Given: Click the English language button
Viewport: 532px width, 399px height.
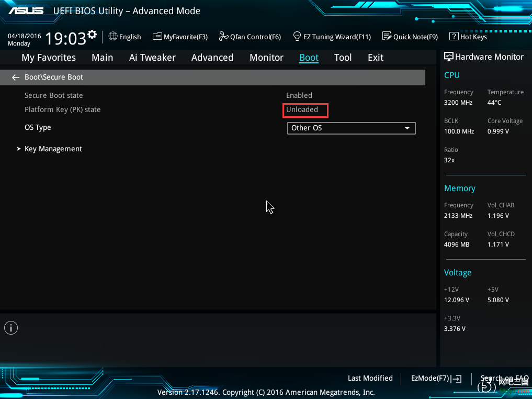Looking at the screenshot, I should tap(130, 37).
